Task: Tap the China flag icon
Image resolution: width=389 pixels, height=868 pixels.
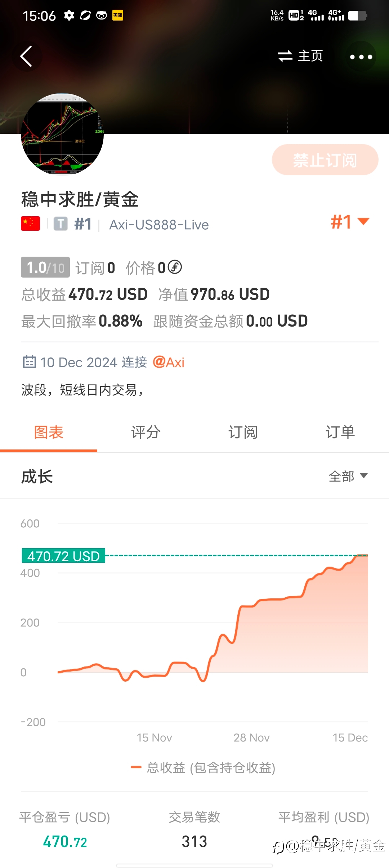Action: (x=30, y=224)
